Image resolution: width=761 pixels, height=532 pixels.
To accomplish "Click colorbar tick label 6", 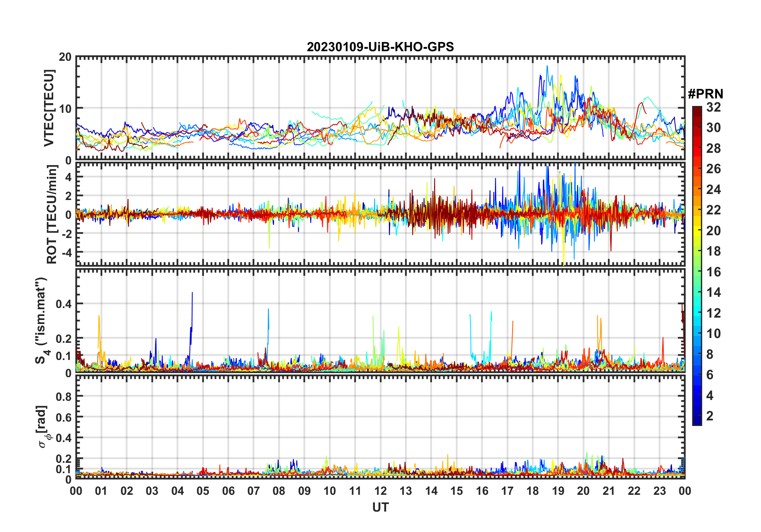I will pyautogui.click(x=710, y=374).
